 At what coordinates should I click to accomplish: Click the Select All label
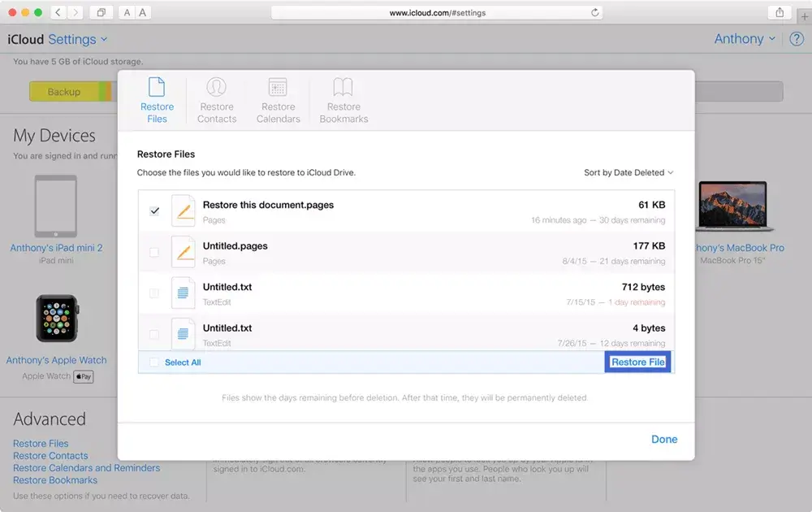pyautogui.click(x=183, y=362)
